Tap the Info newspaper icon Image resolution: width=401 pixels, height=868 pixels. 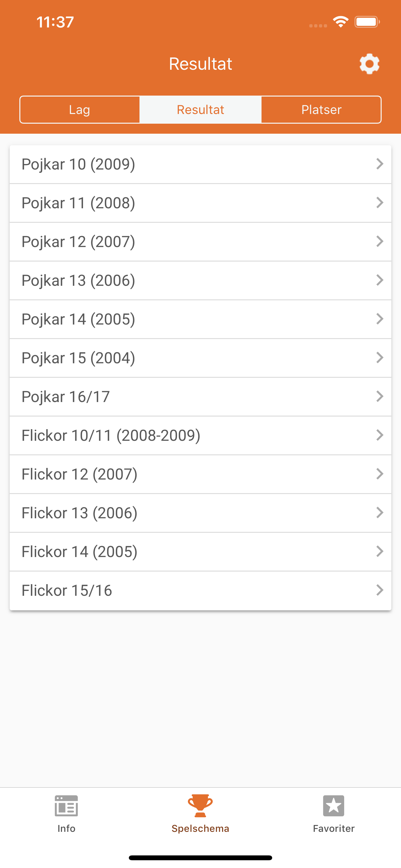point(67,806)
